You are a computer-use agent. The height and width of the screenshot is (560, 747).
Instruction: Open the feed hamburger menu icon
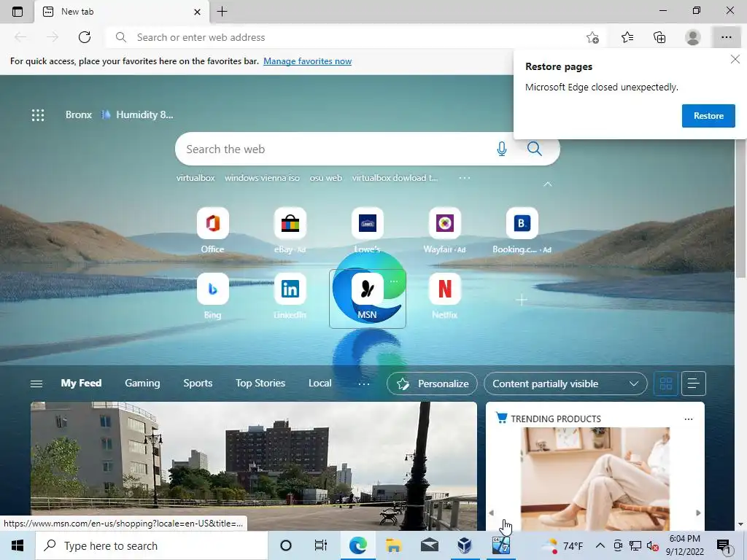point(36,384)
